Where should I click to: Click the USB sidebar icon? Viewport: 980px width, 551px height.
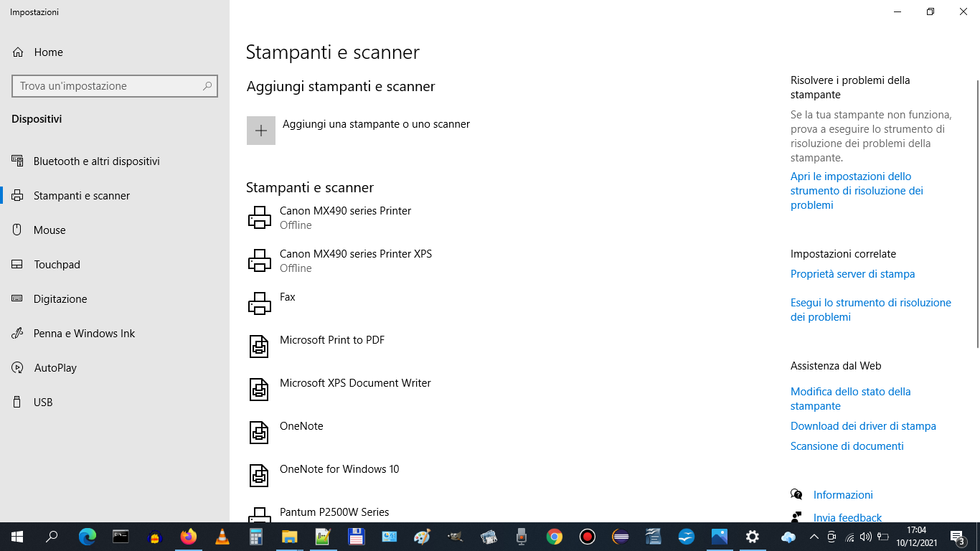click(x=17, y=402)
